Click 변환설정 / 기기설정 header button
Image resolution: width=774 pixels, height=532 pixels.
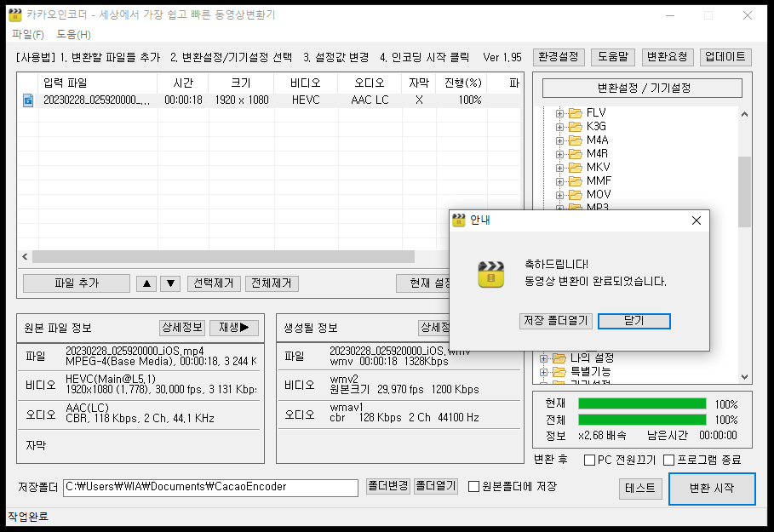coord(642,89)
